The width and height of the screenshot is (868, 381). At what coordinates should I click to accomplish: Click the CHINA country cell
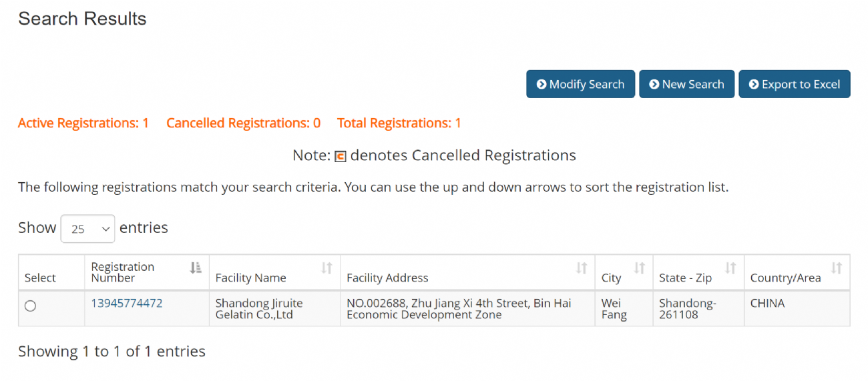767,304
